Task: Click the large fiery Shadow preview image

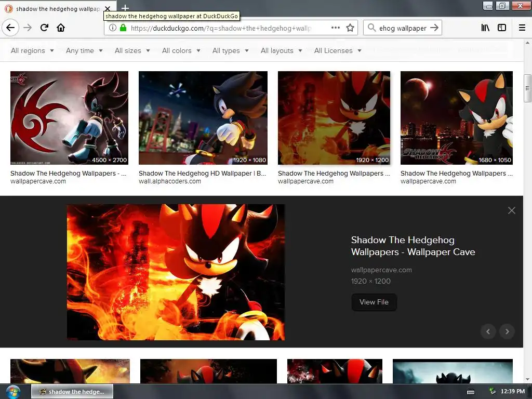Action: [x=176, y=272]
